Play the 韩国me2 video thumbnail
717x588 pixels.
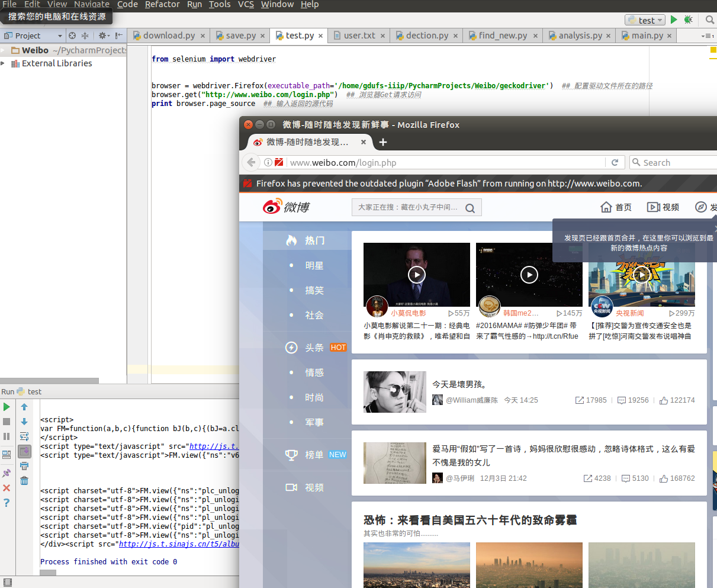click(529, 275)
